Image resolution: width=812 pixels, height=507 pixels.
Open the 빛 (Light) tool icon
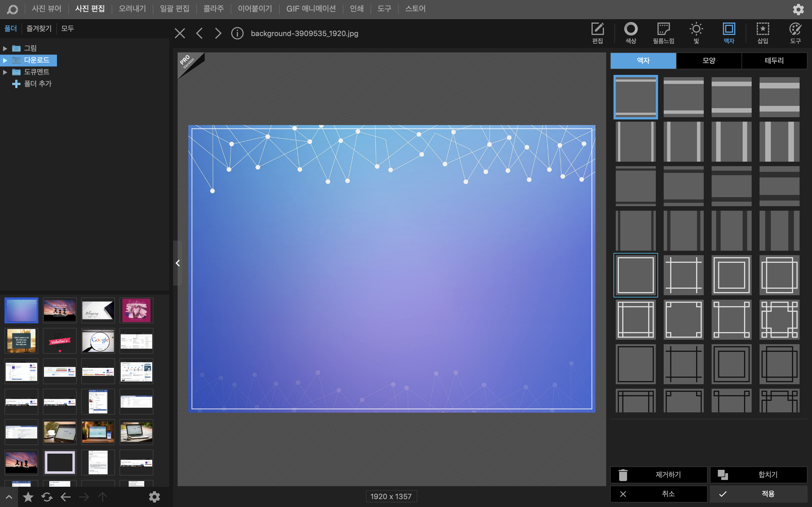pos(696,32)
